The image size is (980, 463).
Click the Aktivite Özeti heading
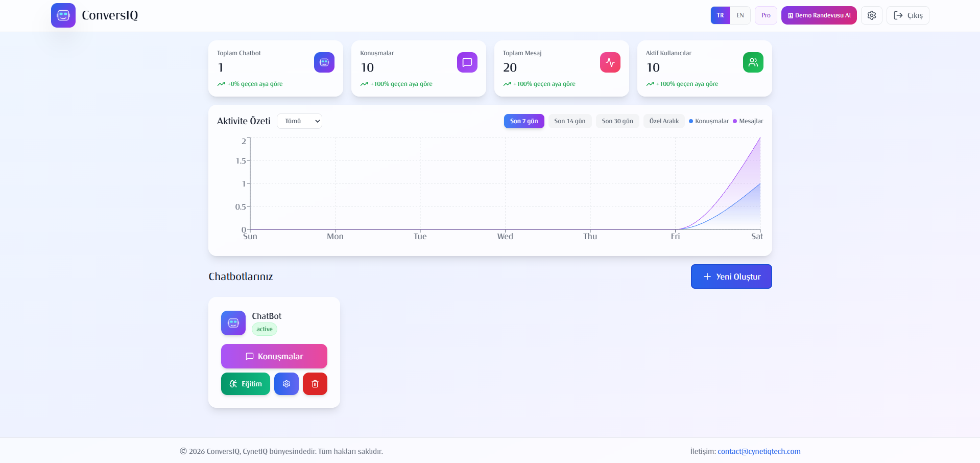(244, 121)
